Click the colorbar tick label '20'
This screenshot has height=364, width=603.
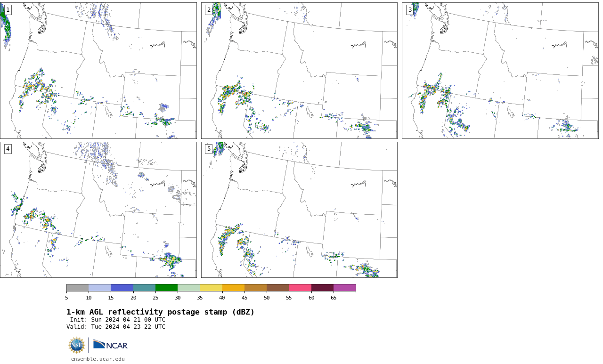click(x=133, y=298)
